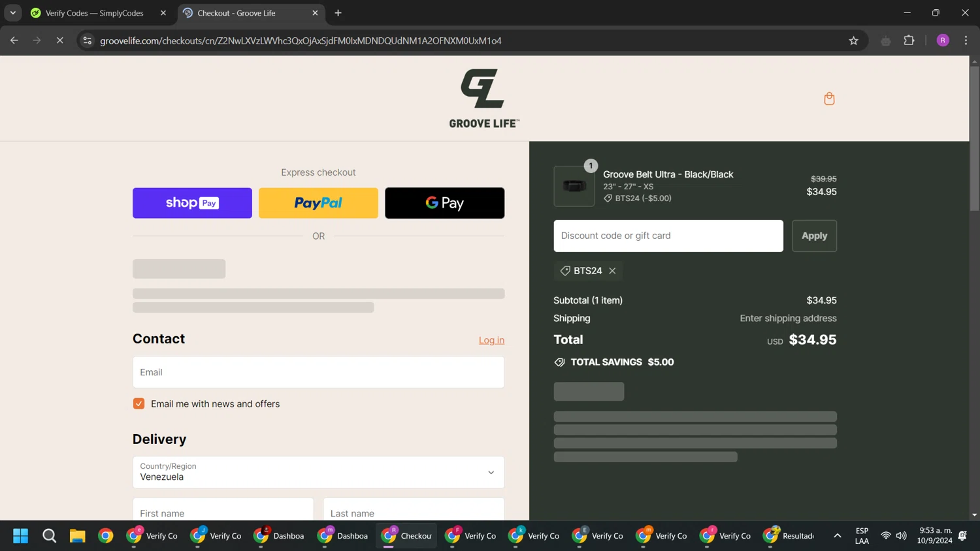Apply the discount code
The height and width of the screenshot is (551, 980).
tap(814, 236)
